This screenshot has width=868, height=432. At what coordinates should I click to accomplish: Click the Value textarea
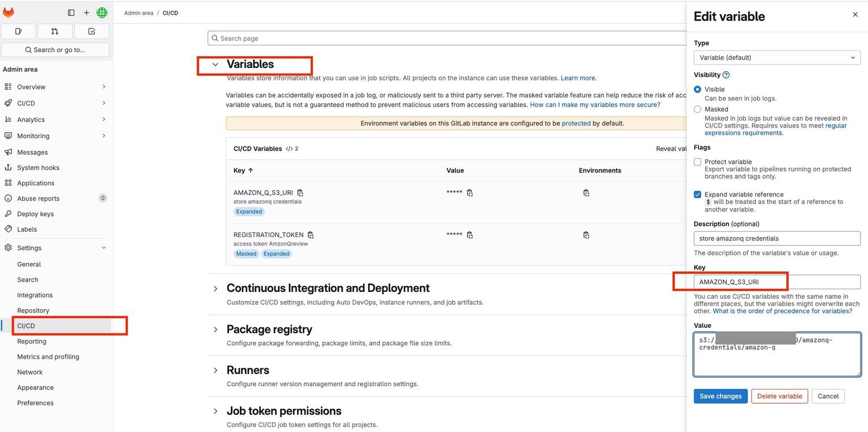point(777,354)
